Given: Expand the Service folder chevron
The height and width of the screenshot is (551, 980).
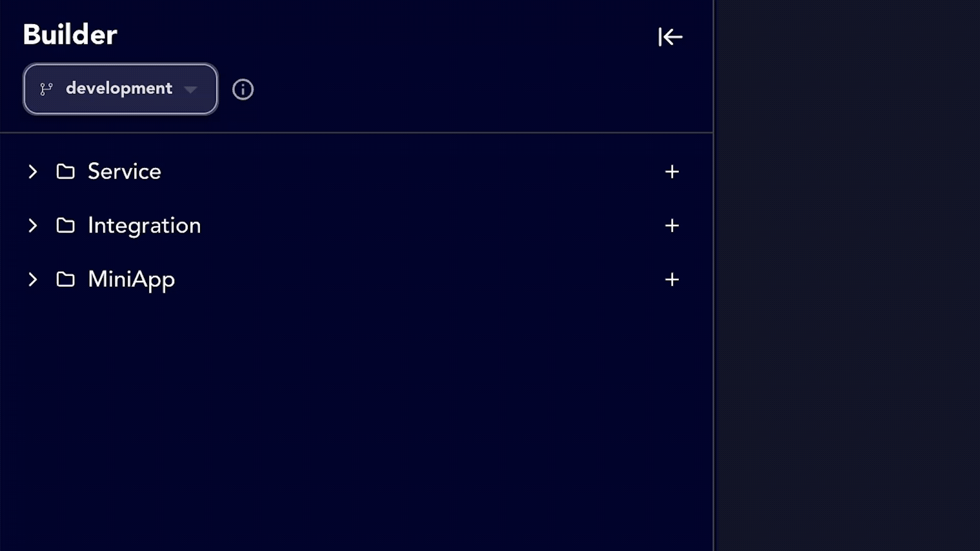Looking at the screenshot, I should [x=33, y=171].
